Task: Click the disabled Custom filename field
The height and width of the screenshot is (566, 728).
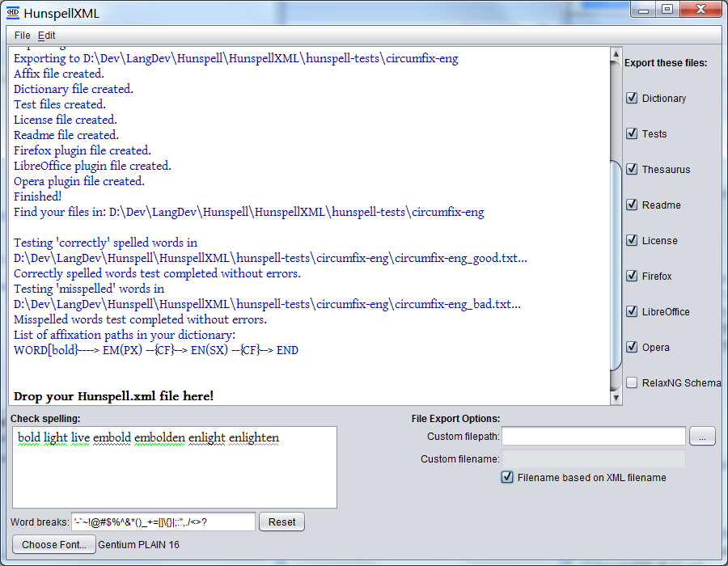Action: [x=594, y=458]
